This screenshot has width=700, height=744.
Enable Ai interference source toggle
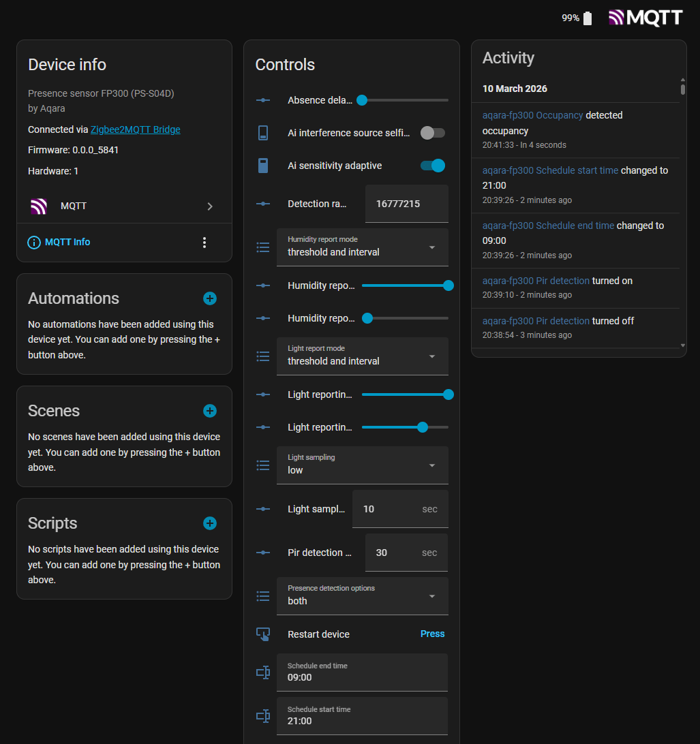click(432, 133)
